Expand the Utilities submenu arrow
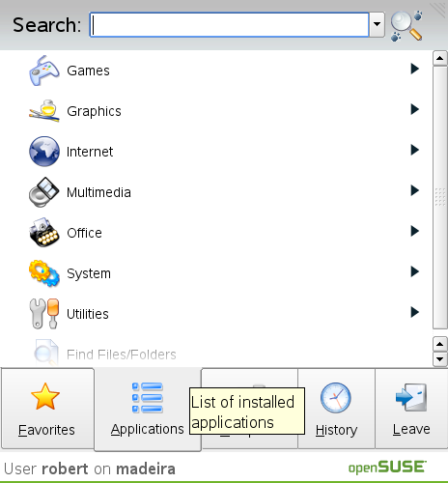The width and height of the screenshot is (448, 483). [x=414, y=312]
